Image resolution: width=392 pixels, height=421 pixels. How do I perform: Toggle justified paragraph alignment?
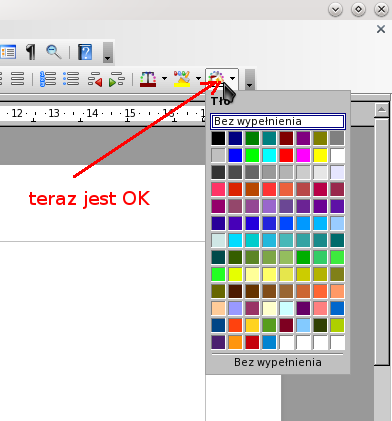(x=17, y=79)
